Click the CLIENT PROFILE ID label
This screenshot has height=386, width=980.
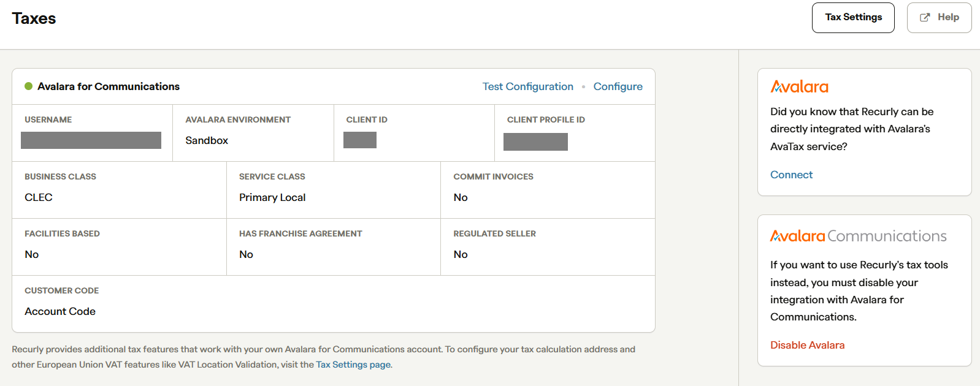tap(546, 119)
